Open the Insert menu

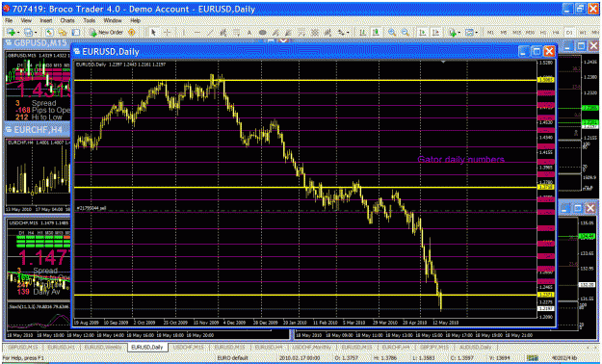(x=46, y=21)
